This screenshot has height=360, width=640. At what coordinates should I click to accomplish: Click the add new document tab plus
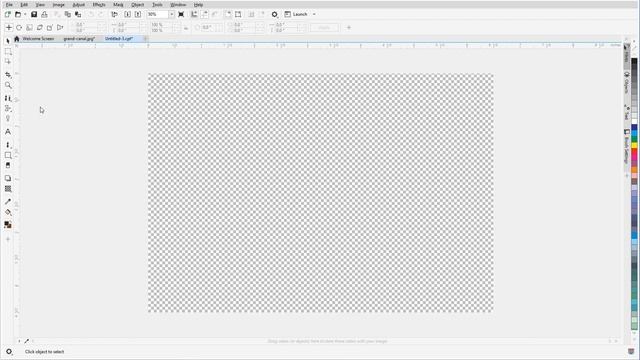145,39
